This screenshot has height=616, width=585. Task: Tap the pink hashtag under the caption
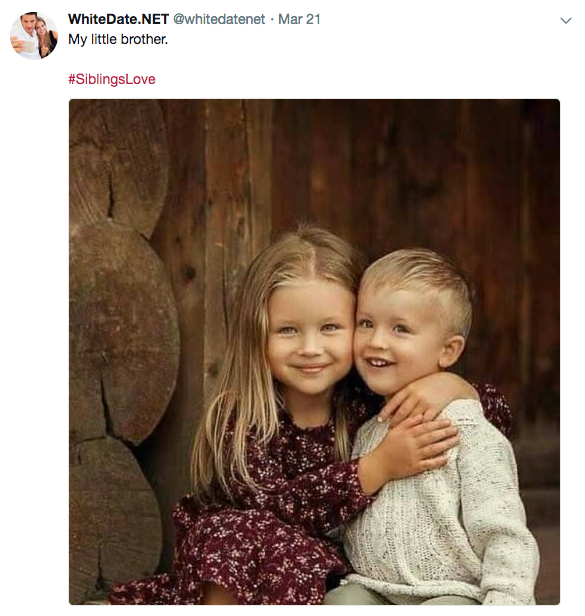point(112,79)
